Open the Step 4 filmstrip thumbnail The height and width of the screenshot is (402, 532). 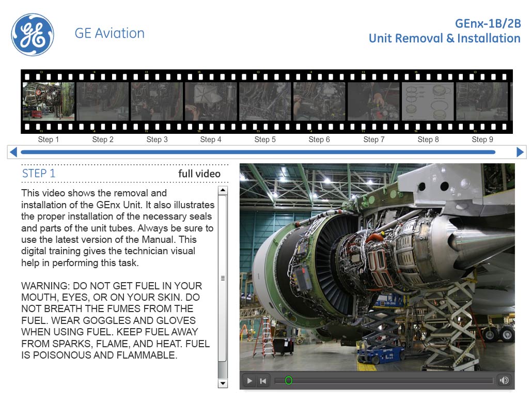point(211,101)
